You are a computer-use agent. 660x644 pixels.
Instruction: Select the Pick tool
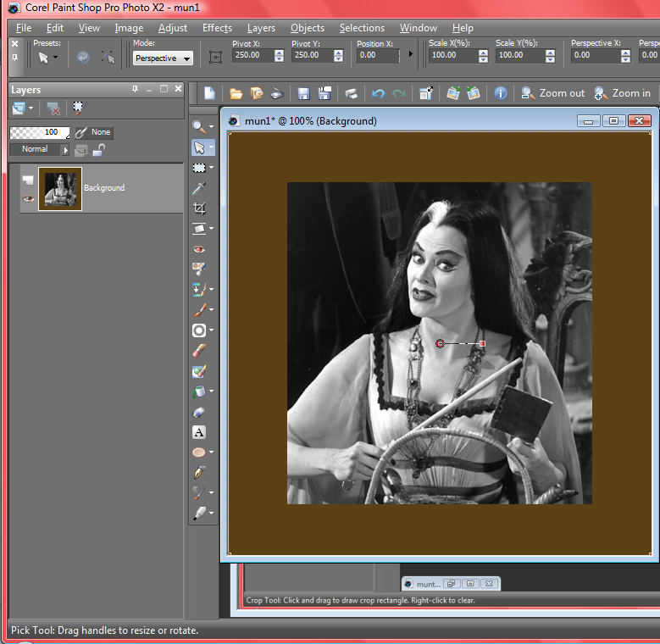198,147
